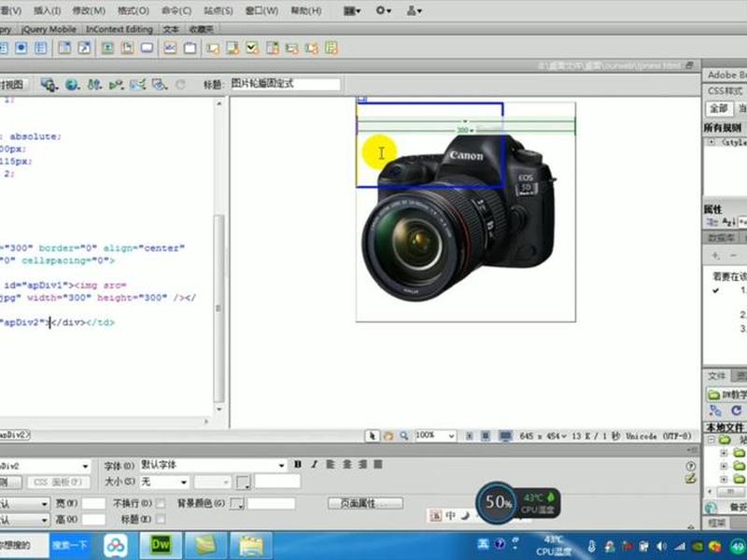Open Properties panel help icon
747x560 pixels.
click(690, 465)
